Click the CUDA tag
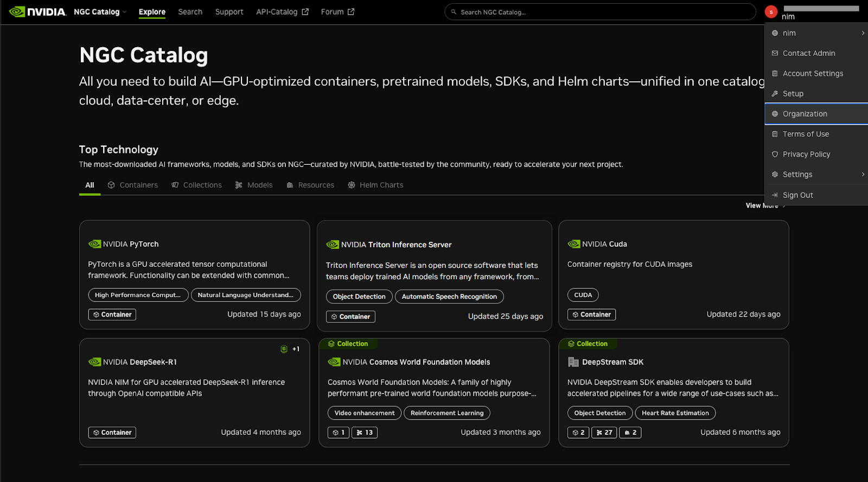868x482 pixels. 583,295
